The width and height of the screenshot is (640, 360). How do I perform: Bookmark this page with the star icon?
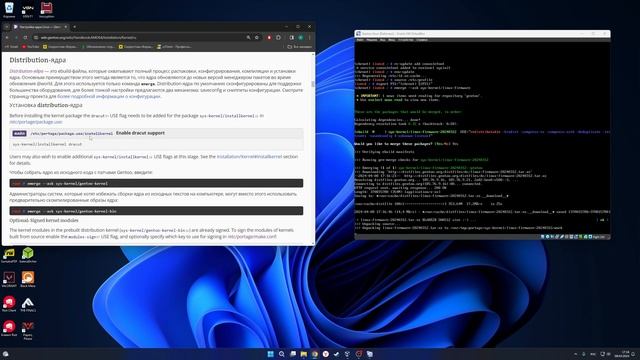[257, 38]
